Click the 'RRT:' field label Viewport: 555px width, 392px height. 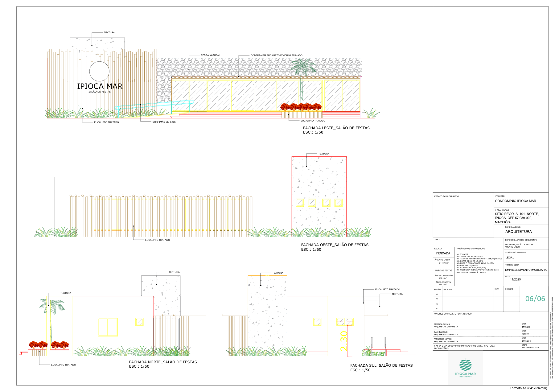438,240
